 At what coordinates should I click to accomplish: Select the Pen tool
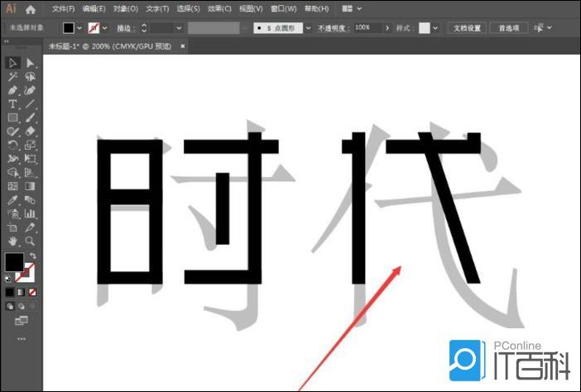[12, 90]
